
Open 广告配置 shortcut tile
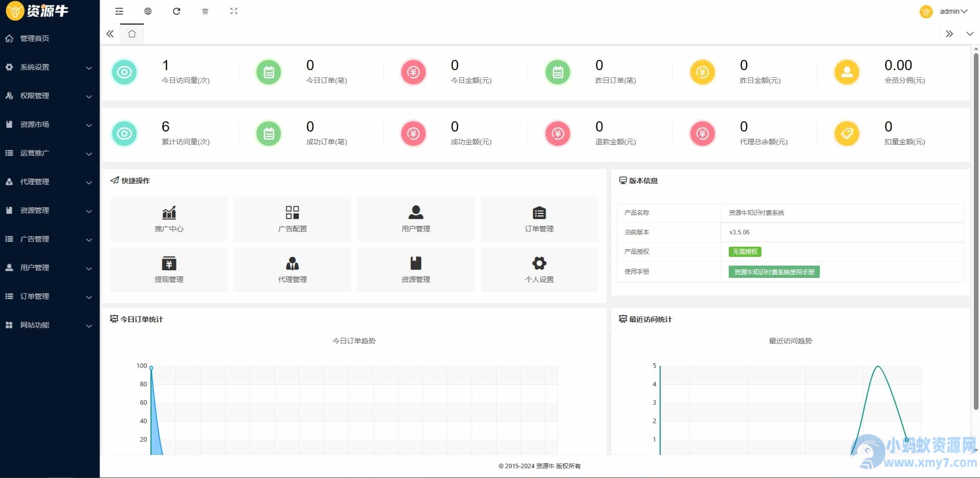point(292,219)
